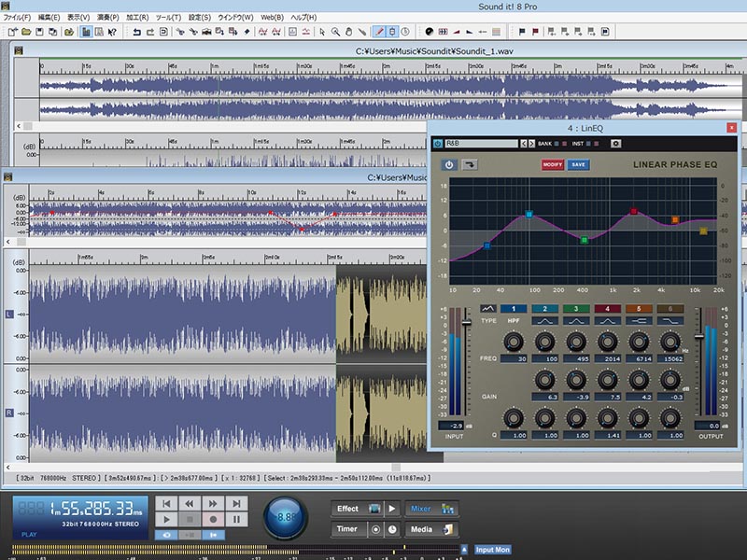Viewport: 747px width, 560px height.
Task: Jump to start with skip-back button
Action: point(167,503)
